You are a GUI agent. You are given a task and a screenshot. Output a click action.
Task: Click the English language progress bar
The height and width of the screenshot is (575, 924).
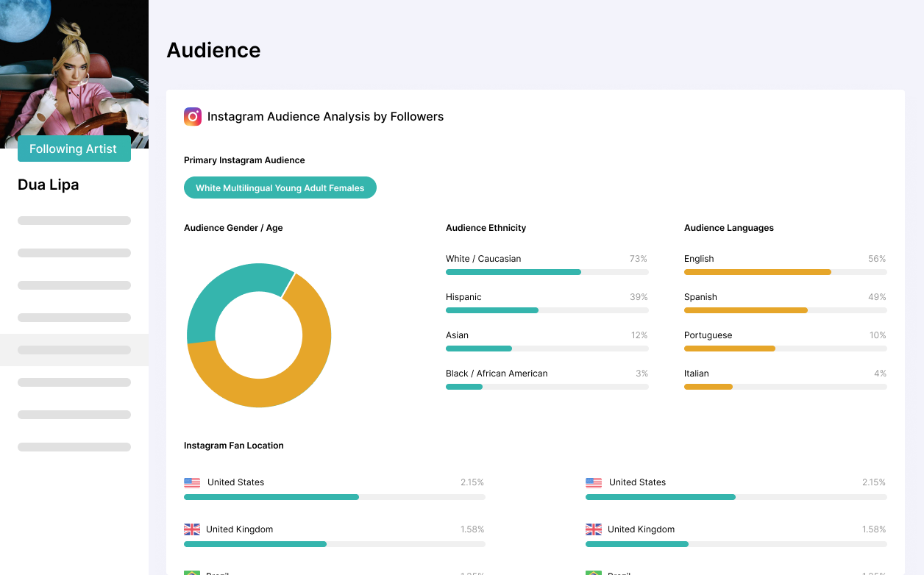tap(786, 272)
